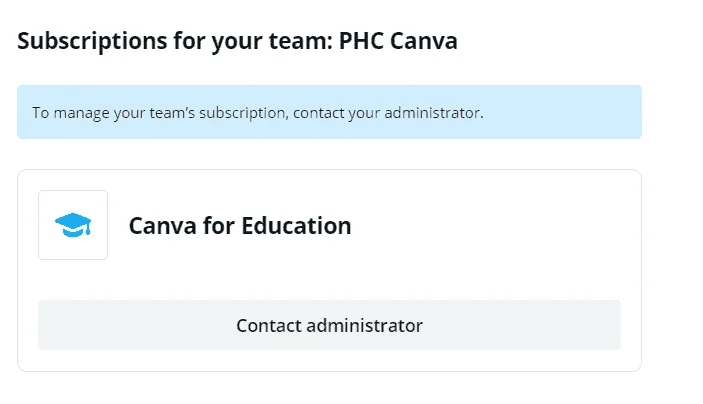Click the word 'administrator' on gray button

[x=365, y=326]
